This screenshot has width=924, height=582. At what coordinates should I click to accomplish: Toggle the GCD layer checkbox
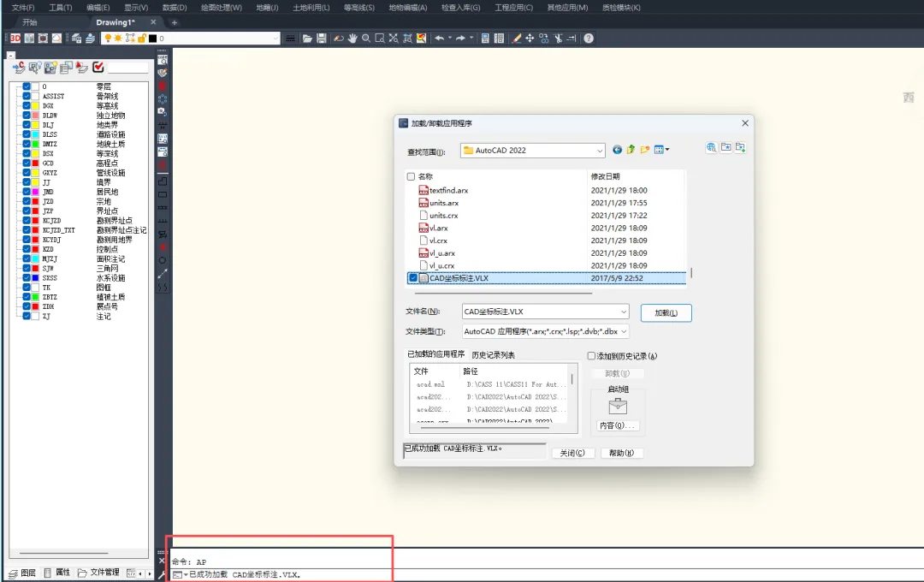[27, 163]
